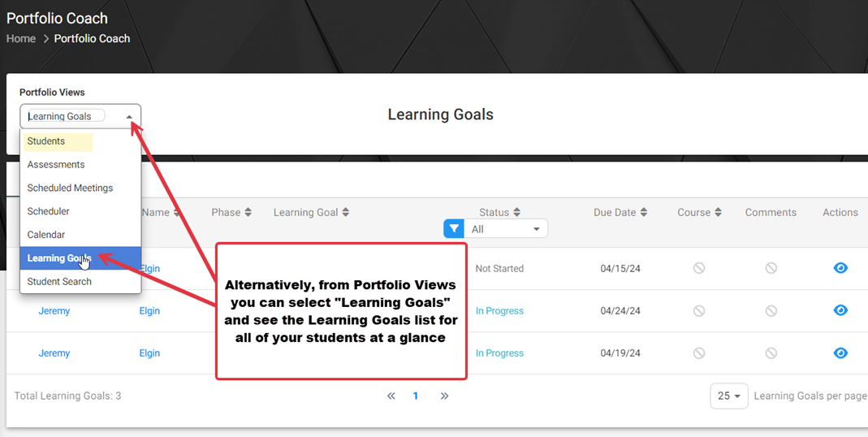This screenshot has height=437, width=868.
Task: Open the 25 per page dropdown
Action: [729, 396]
